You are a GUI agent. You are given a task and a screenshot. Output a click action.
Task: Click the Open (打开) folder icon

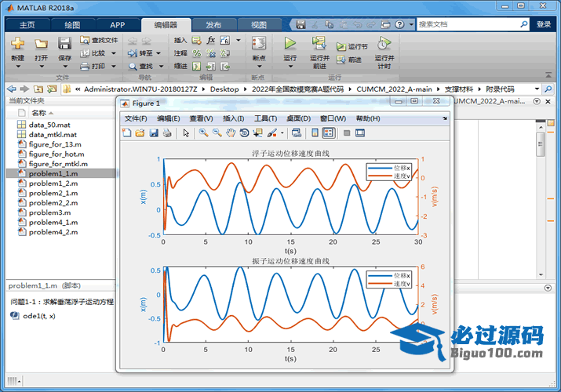[41, 44]
